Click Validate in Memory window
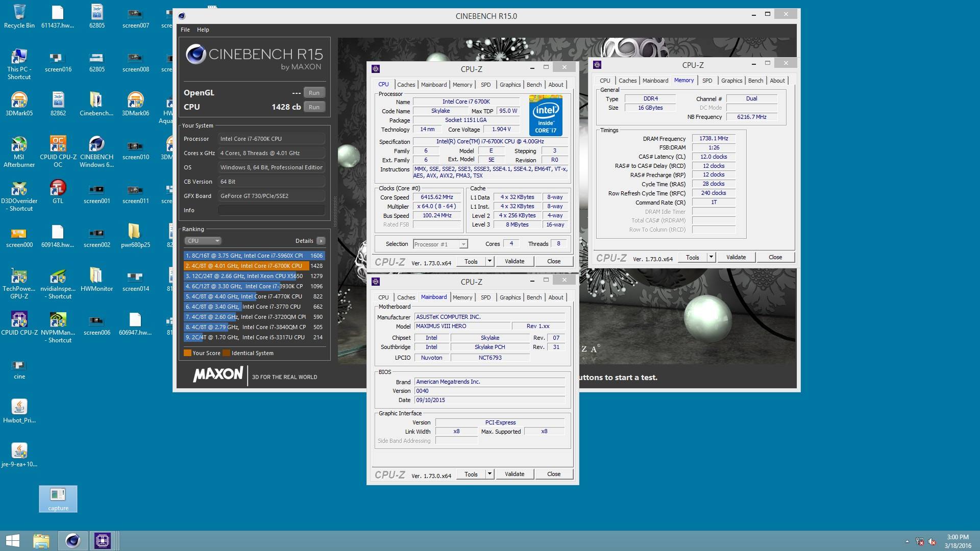The image size is (980, 551). tap(736, 257)
